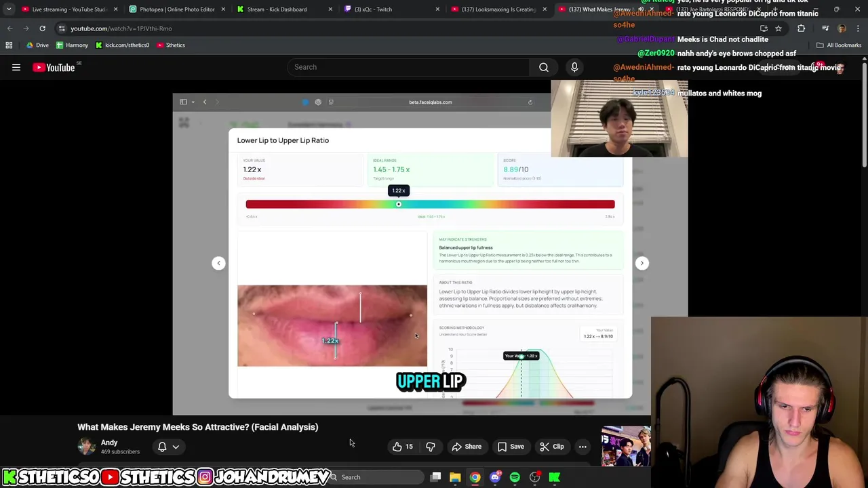Click the Chrome address bar URL
The width and height of the screenshot is (868, 488).
point(121,28)
